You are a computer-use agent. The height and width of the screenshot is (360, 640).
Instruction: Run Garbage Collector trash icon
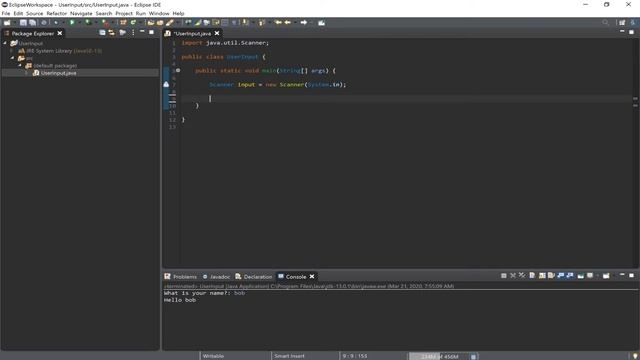[x=473, y=356]
